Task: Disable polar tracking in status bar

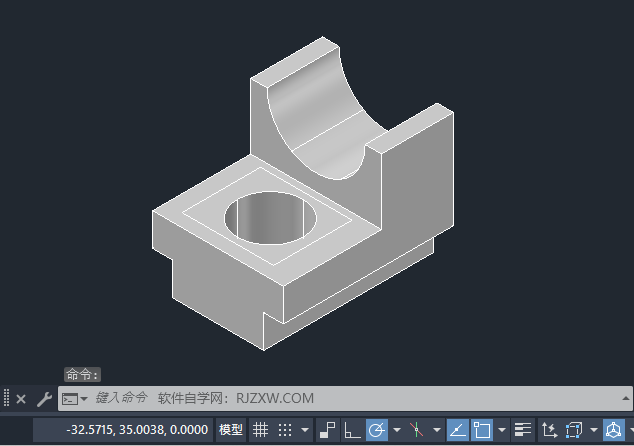Action: (x=377, y=430)
